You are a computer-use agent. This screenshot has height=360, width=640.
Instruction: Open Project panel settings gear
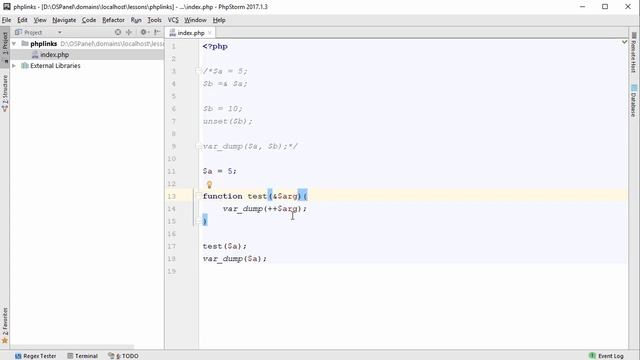pyautogui.click(x=144, y=32)
